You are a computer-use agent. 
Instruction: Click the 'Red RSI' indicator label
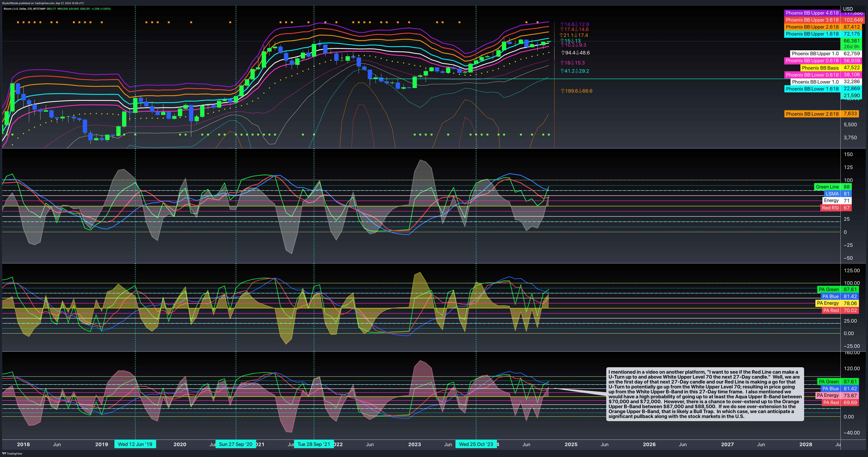tap(830, 208)
